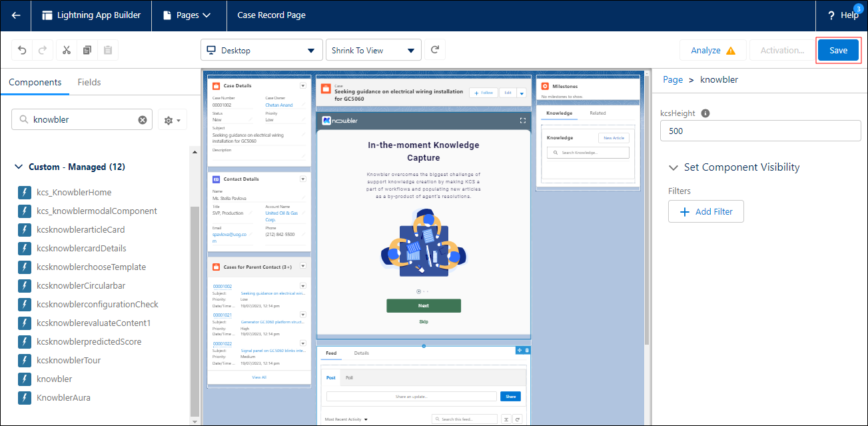Click the move handle on the Feed component
This screenshot has height=426, width=868.
(519, 351)
